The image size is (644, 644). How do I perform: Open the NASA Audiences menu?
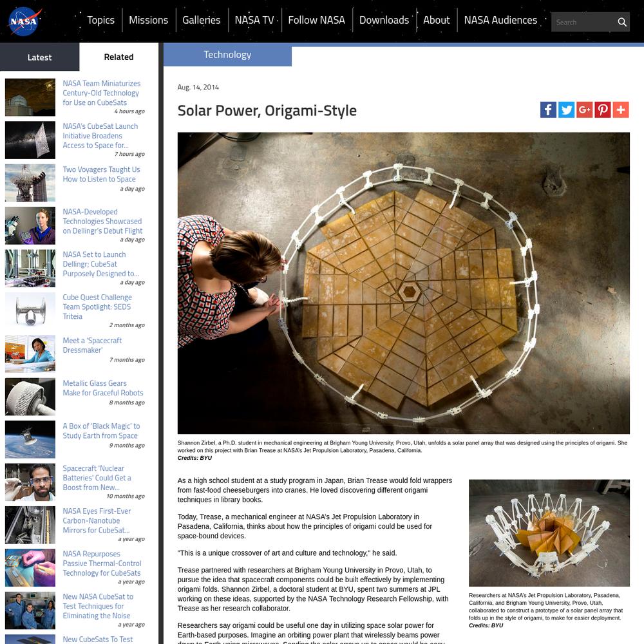tap(500, 20)
